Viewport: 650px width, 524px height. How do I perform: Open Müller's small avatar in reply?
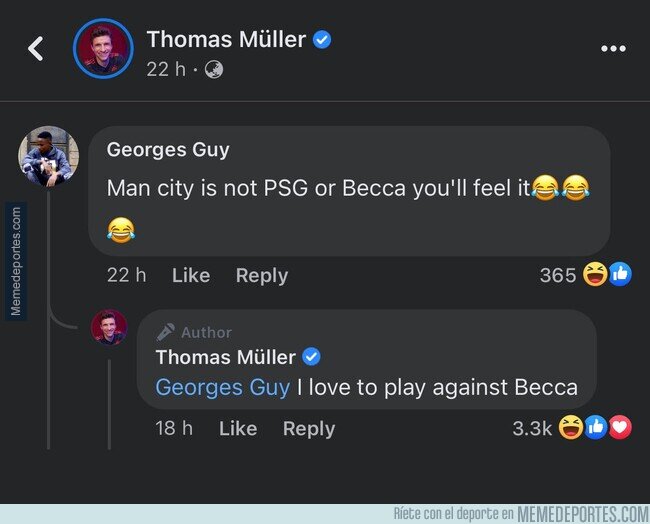coord(109,327)
